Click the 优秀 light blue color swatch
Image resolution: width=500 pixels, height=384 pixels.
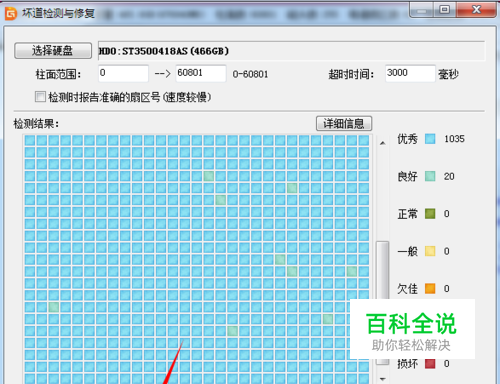tap(430, 139)
